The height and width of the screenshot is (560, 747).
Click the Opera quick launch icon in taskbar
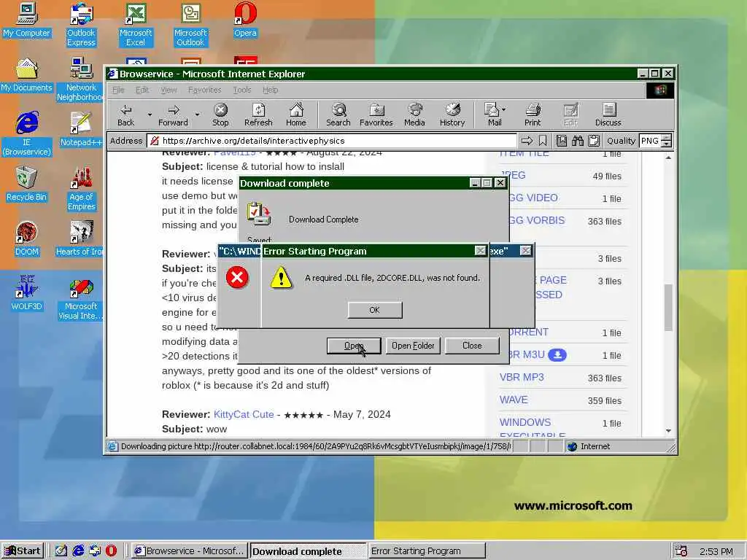(111, 551)
